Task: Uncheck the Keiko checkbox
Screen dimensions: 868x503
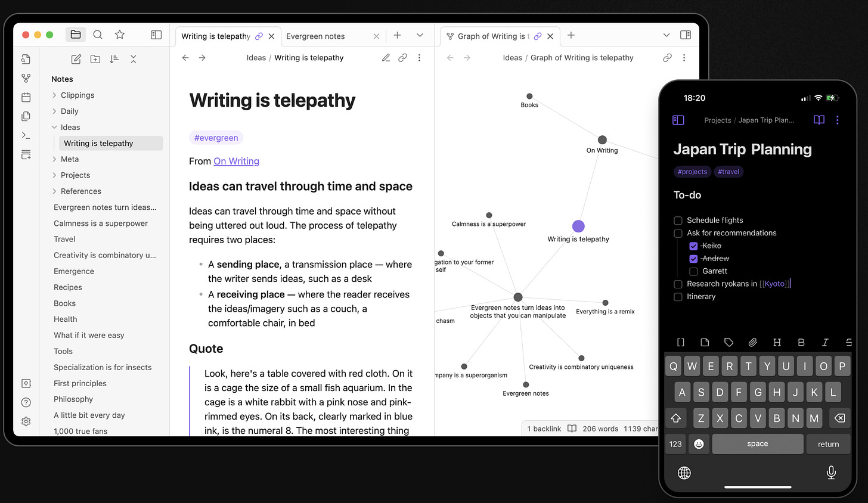Action: coord(693,246)
